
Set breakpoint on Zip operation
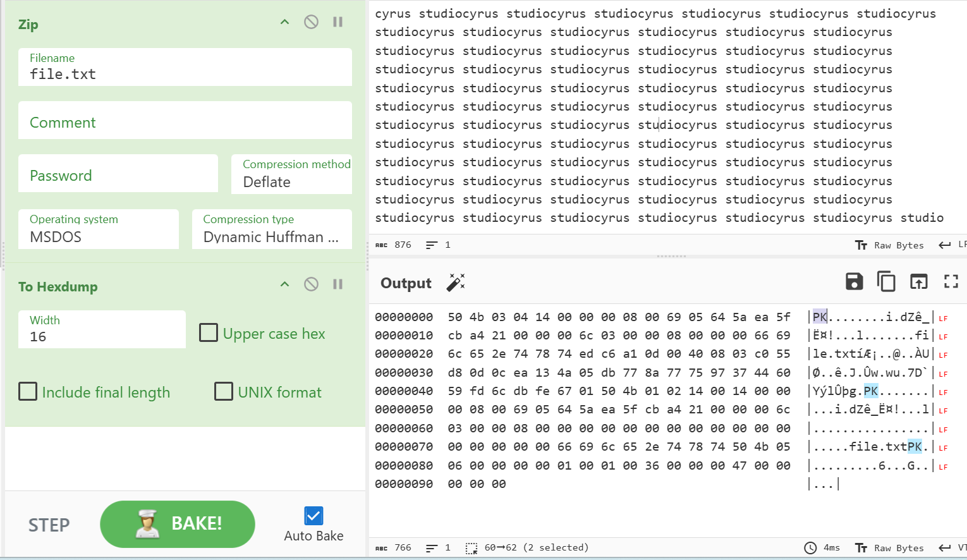pos(338,22)
